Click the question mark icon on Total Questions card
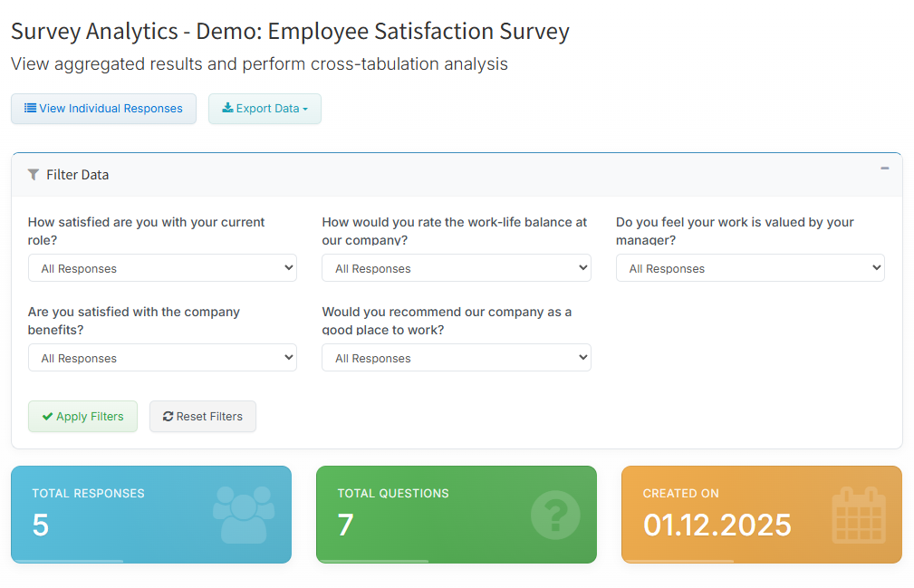The height and width of the screenshot is (588, 914). click(x=554, y=514)
